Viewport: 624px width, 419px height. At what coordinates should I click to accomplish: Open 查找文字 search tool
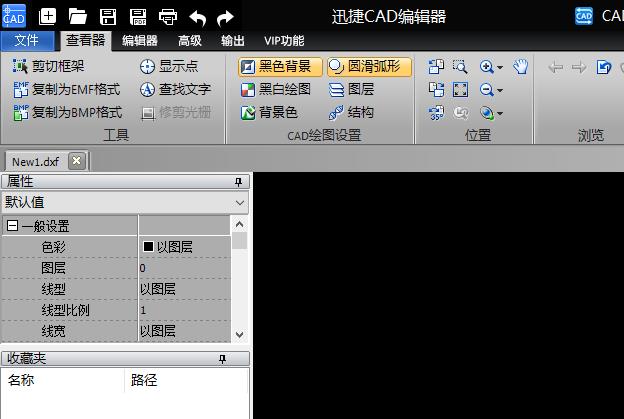[175, 89]
